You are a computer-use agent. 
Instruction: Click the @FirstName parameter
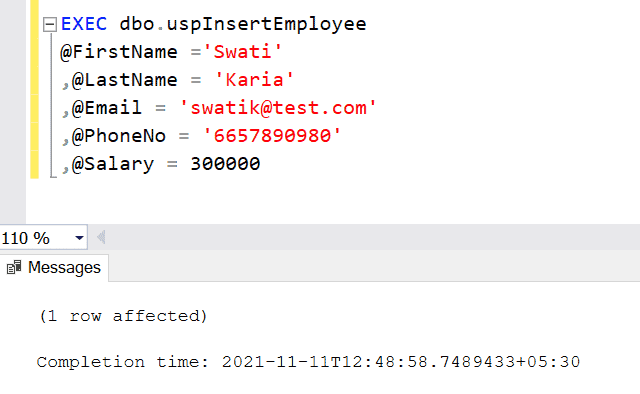(x=119, y=52)
